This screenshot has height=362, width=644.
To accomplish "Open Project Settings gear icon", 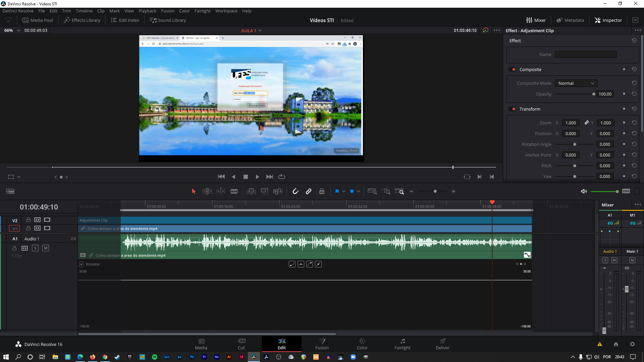I will pyautogui.click(x=632, y=344).
